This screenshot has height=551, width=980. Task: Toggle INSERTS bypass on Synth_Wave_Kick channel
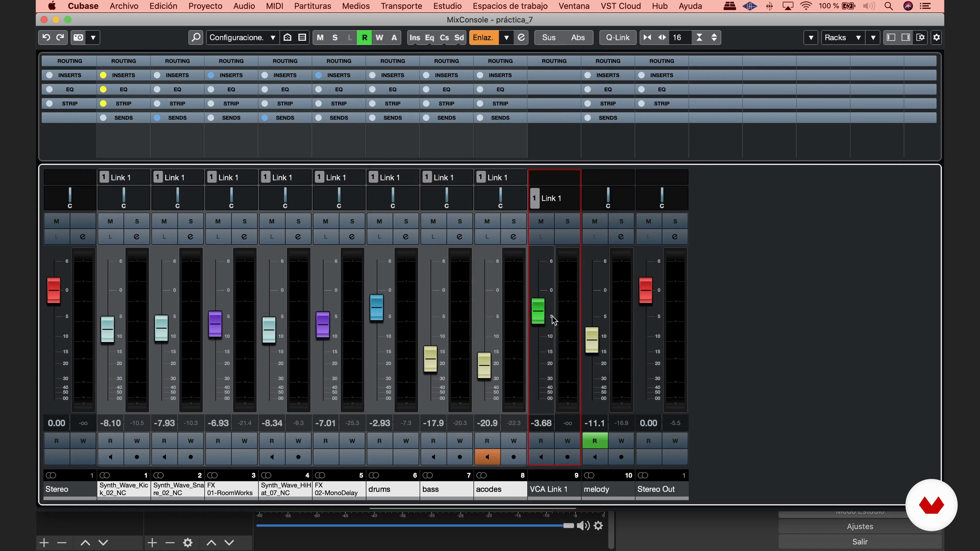pos(103,75)
